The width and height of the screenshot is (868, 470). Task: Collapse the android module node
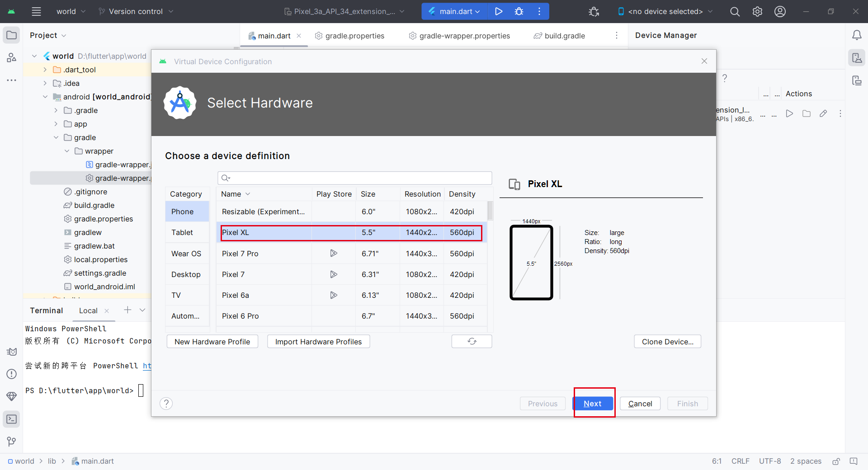pyautogui.click(x=45, y=97)
